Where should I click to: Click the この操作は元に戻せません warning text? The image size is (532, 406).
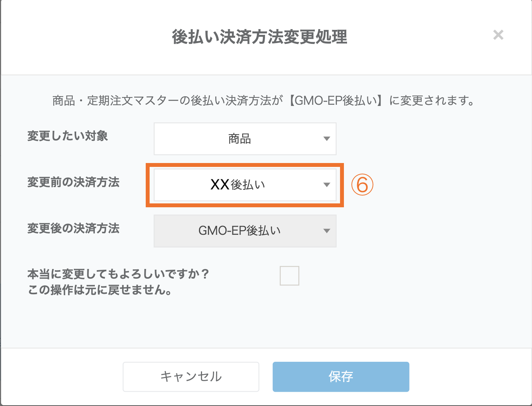100,290
